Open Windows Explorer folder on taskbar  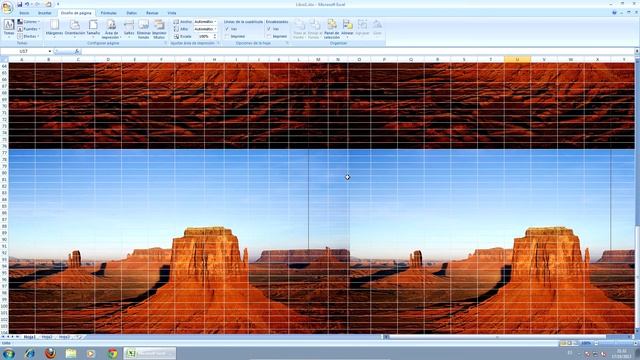[71, 353]
